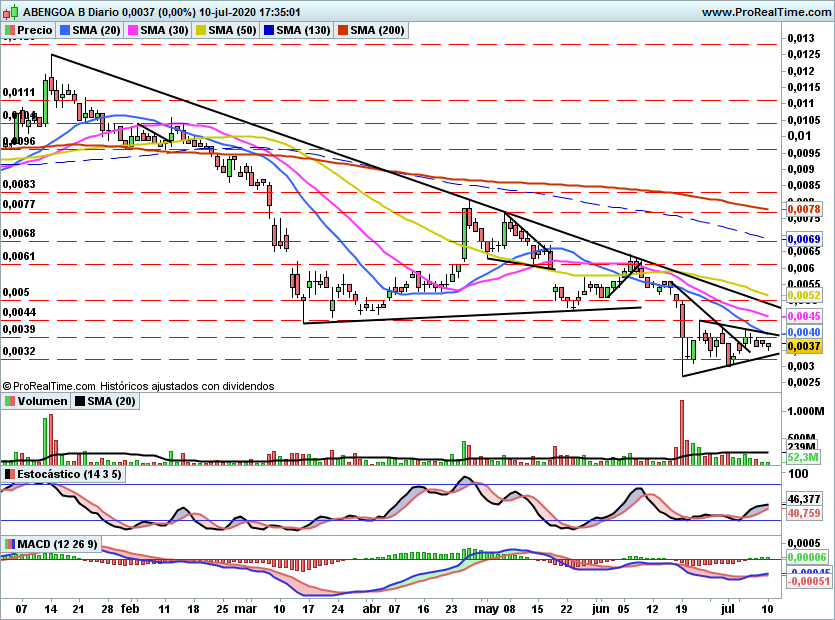The width and height of the screenshot is (835, 620).
Task: Select the SMA (30) magenta legend icon
Action: click(x=133, y=30)
